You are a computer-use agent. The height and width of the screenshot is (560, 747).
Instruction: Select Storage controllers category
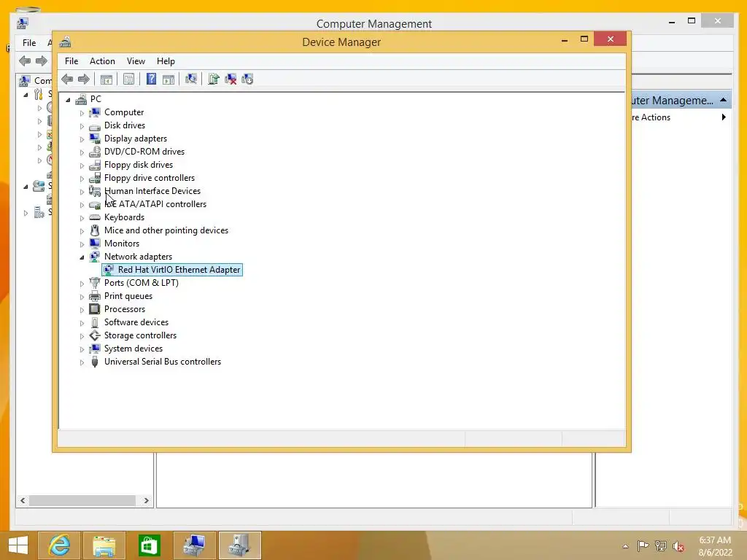tap(141, 335)
